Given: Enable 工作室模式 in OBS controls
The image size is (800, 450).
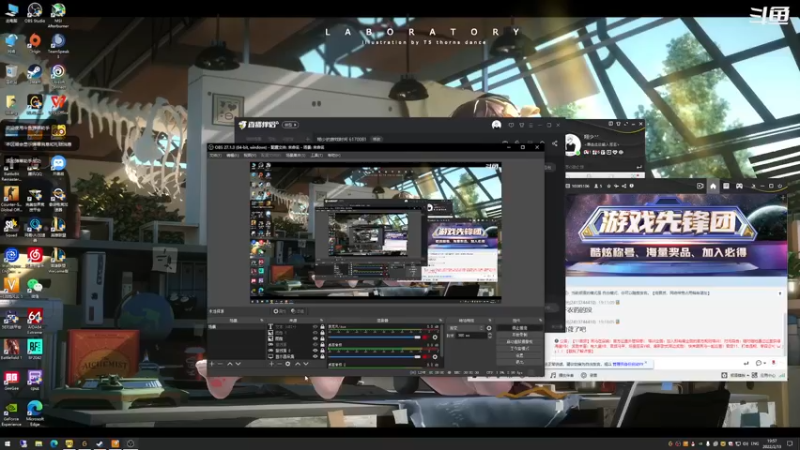Looking at the screenshot, I should [520, 348].
